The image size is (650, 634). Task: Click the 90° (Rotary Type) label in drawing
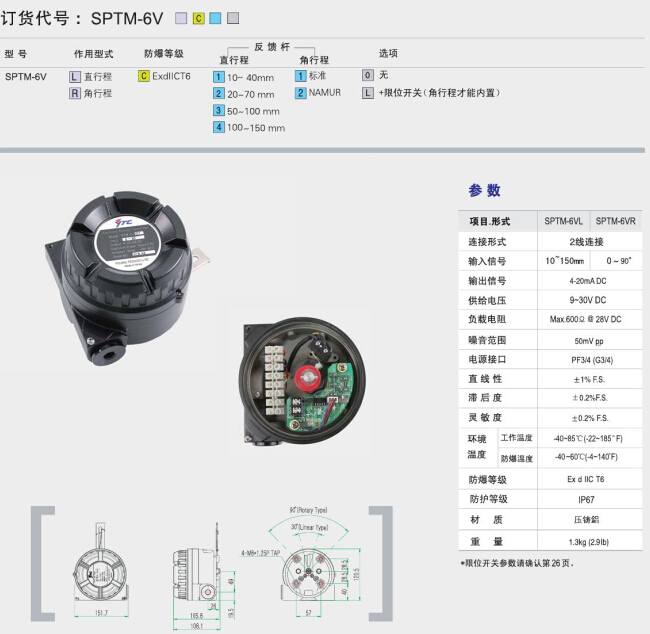point(308,510)
